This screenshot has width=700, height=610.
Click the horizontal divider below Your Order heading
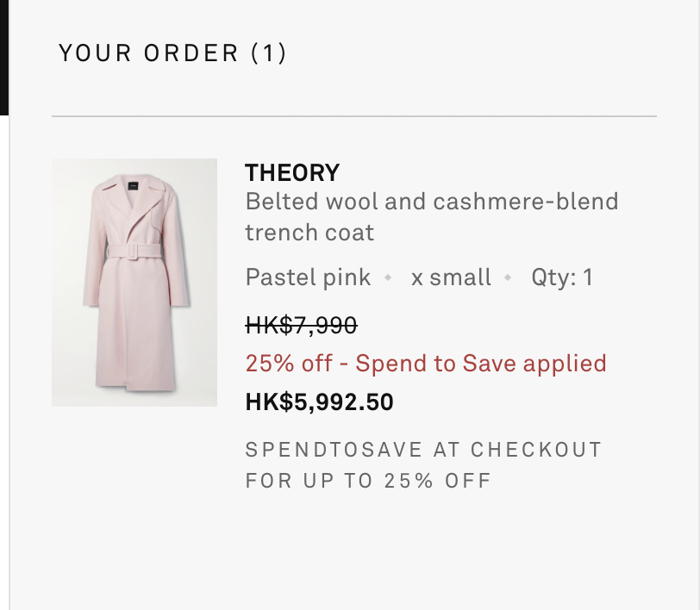pos(354,116)
